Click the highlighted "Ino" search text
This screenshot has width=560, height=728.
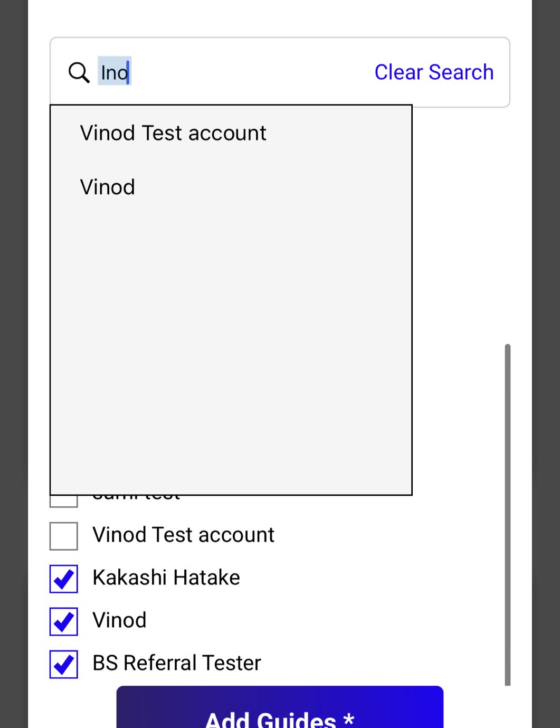coord(115,72)
